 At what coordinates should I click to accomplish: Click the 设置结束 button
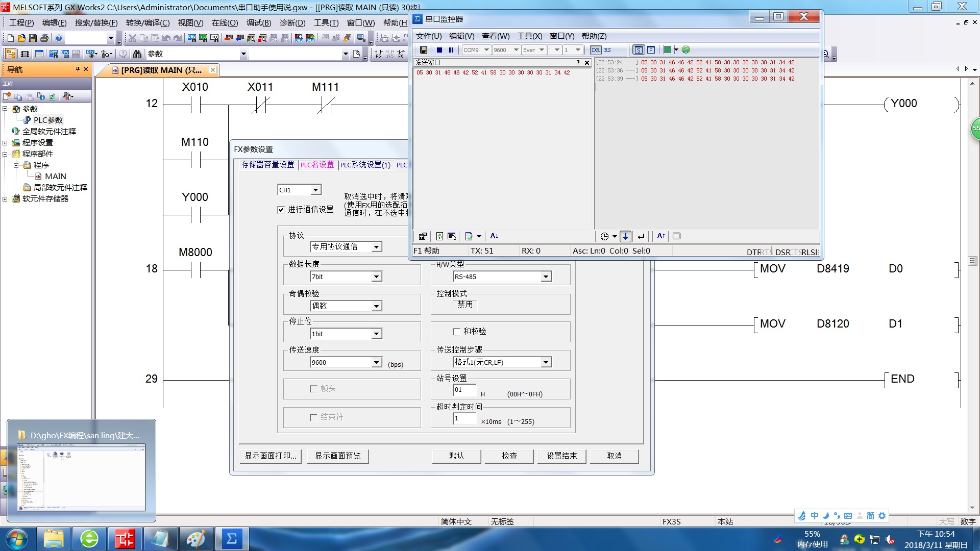point(561,456)
